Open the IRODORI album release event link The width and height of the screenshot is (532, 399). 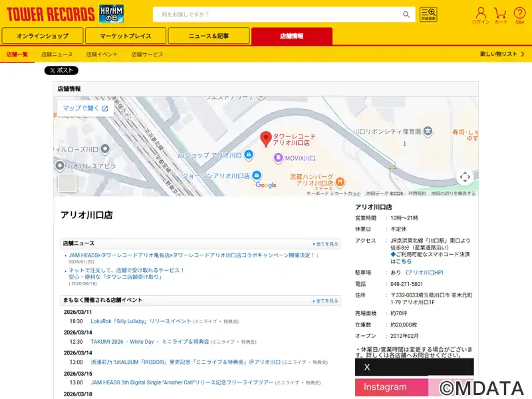pyautogui.click(x=186, y=362)
